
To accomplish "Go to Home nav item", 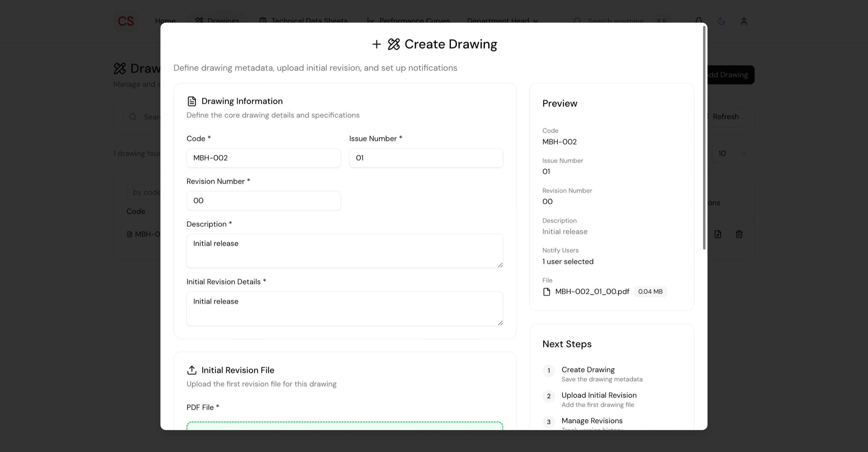I will click(165, 21).
